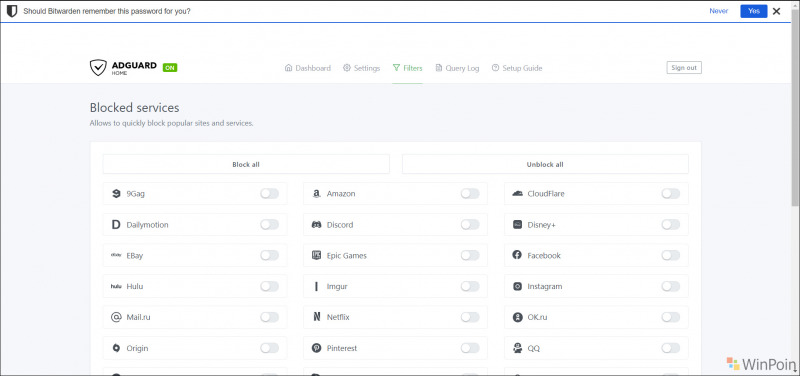Click the Instagram camera icon
800x376 pixels.
517,286
